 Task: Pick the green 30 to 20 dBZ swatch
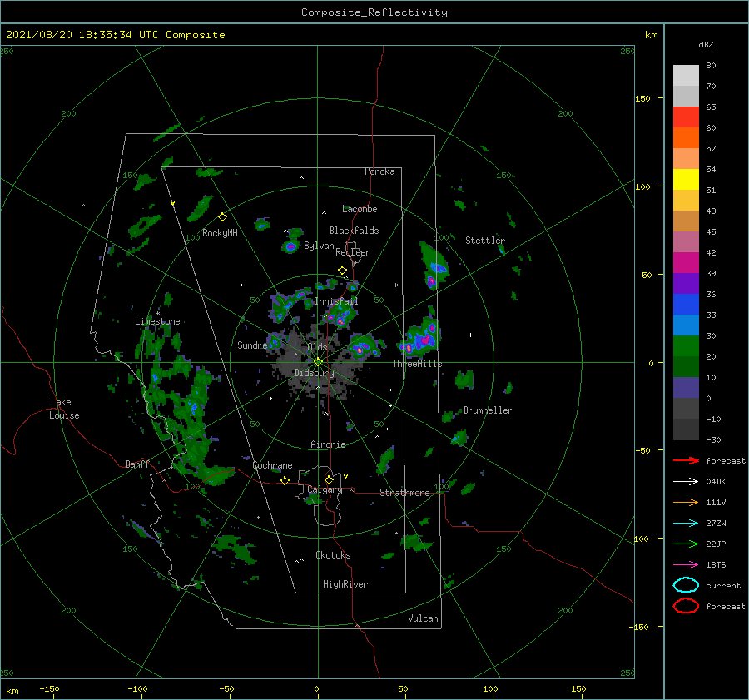[686, 345]
